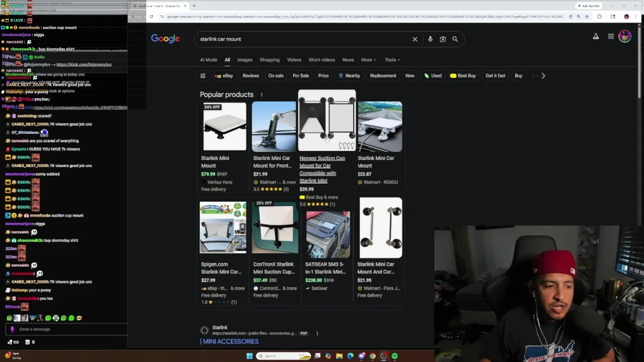Select the Get it fast chip
Image resolution: width=644 pixels, height=362 pixels.
[495, 75]
